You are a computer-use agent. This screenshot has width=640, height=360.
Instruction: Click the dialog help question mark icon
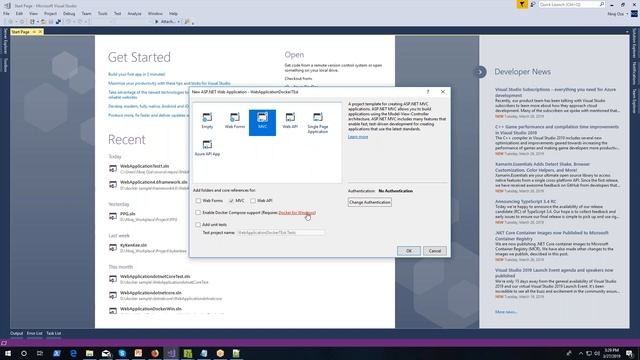(x=428, y=92)
